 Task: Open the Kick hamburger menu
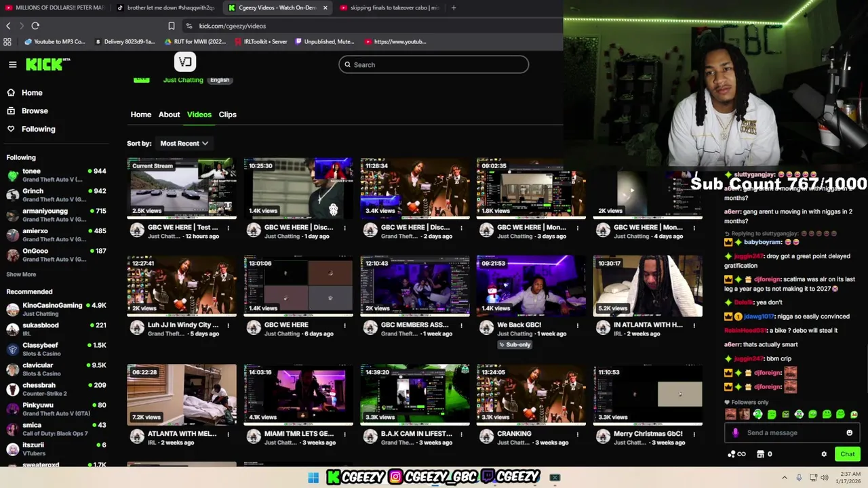[x=12, y=64]
